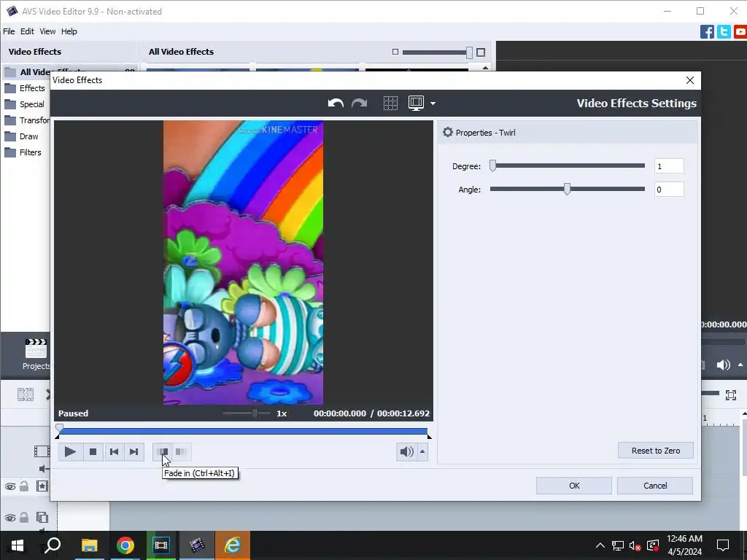The width and height of the screenshot is (747, 560).
Task: Open the Help menu
Action: pos(69,31)
